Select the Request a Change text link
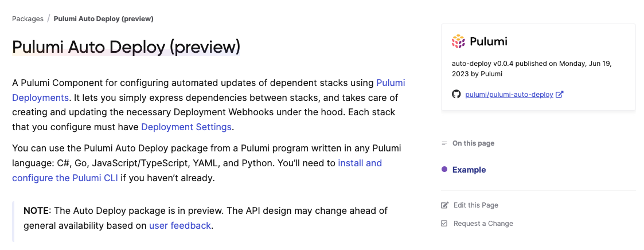The height and width of the screenshot is (250, 644). [483, 224]
